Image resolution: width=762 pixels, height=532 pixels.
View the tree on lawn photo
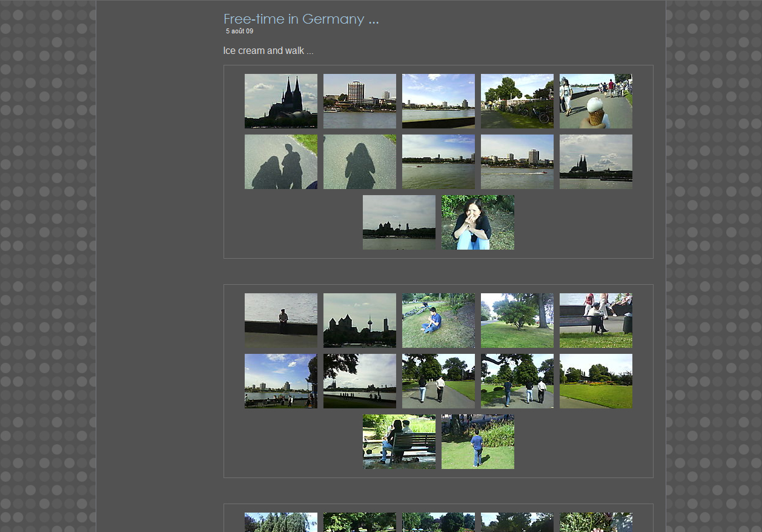coord(517,321)
